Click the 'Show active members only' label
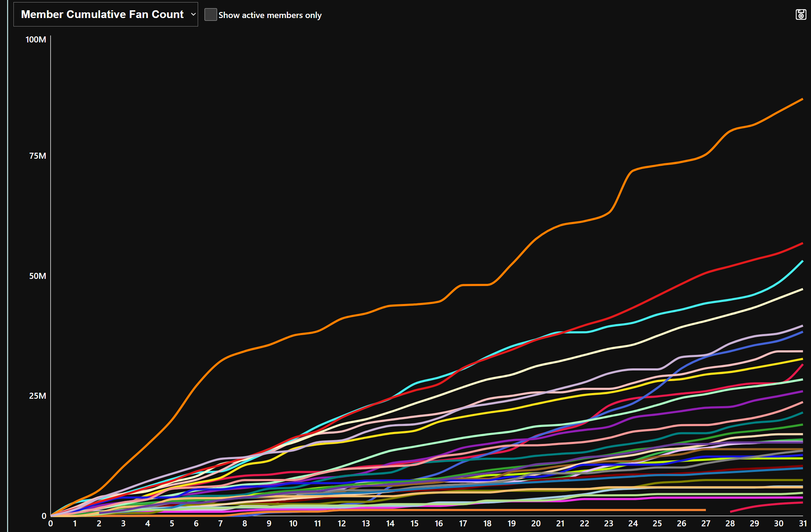The image size is (811, 532). click(270, 15)
